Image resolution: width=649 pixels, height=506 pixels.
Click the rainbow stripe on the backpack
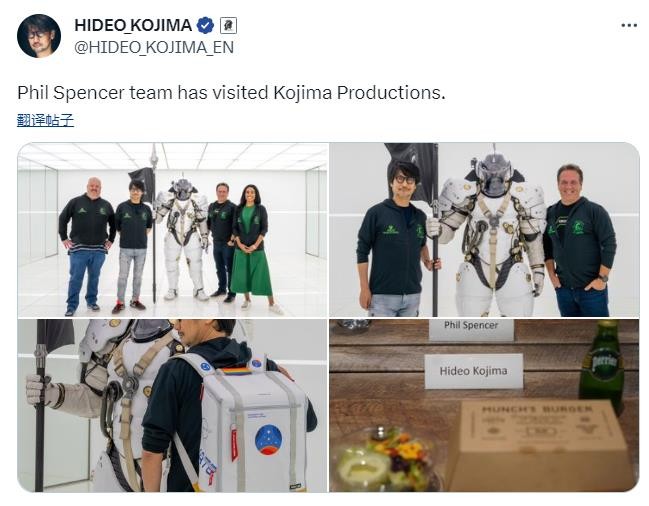237,371
